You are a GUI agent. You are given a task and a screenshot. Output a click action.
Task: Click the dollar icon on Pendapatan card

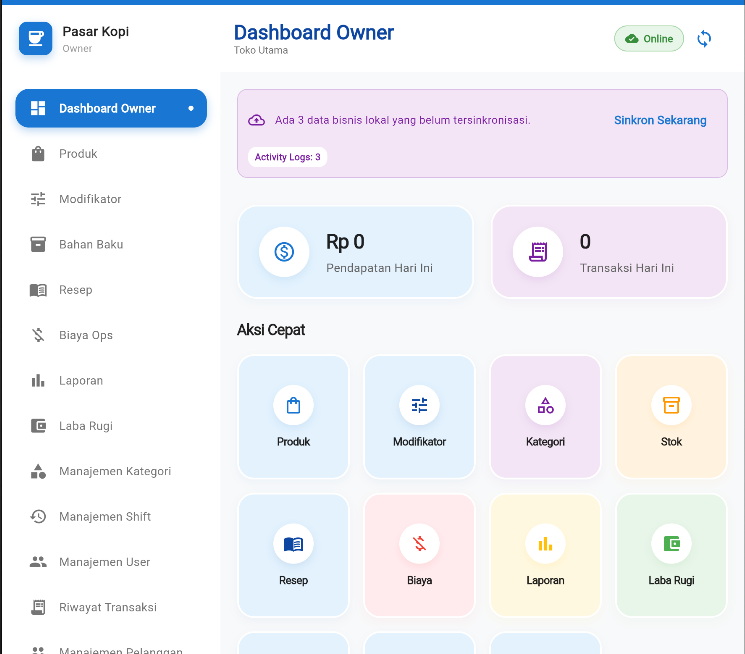point(284,252)
